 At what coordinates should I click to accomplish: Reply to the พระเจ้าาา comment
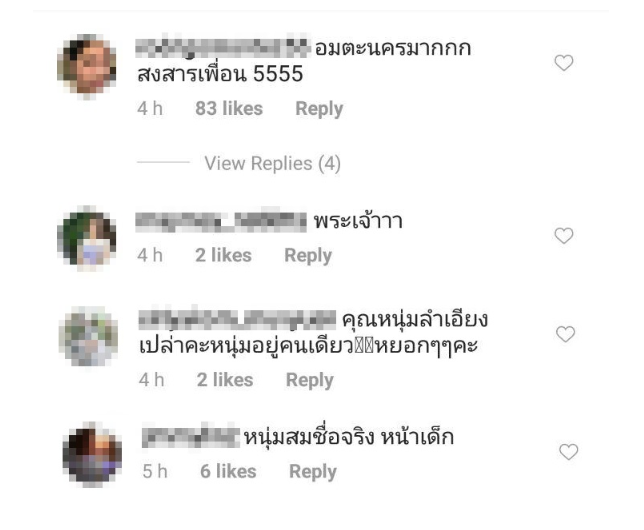click(x=308, y=256)
